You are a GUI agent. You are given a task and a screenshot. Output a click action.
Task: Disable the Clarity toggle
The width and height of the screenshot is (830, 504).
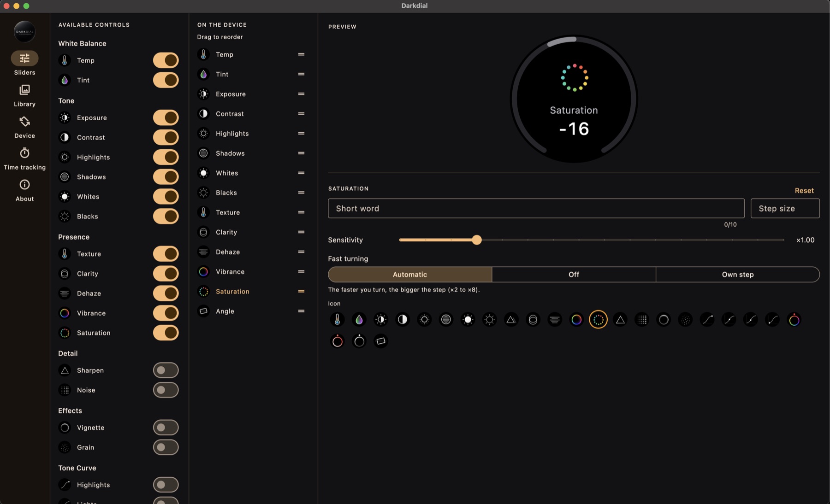(166, 273)
